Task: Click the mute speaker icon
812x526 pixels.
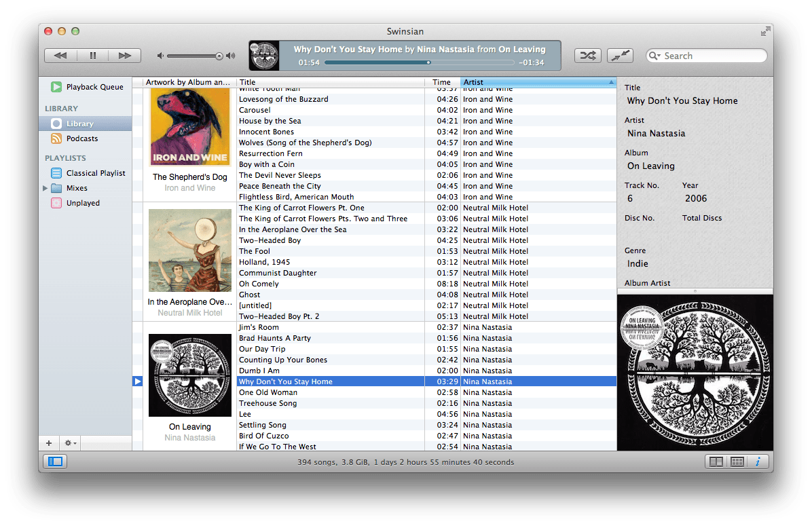Action: click(x=160, y=56)
